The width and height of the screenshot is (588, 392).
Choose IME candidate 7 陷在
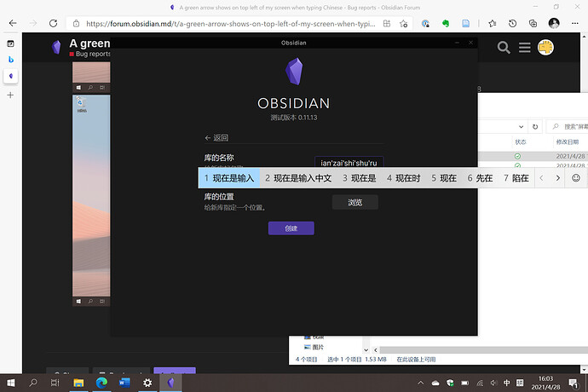pos(516,178)
